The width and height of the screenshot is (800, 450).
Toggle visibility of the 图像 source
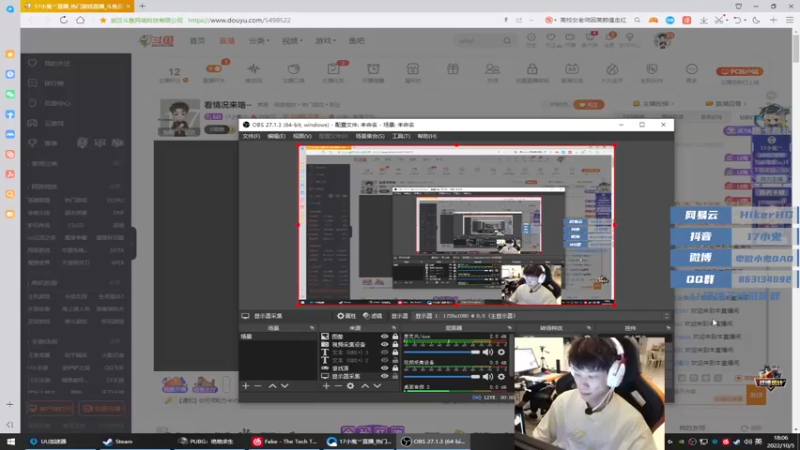point(384,337)
